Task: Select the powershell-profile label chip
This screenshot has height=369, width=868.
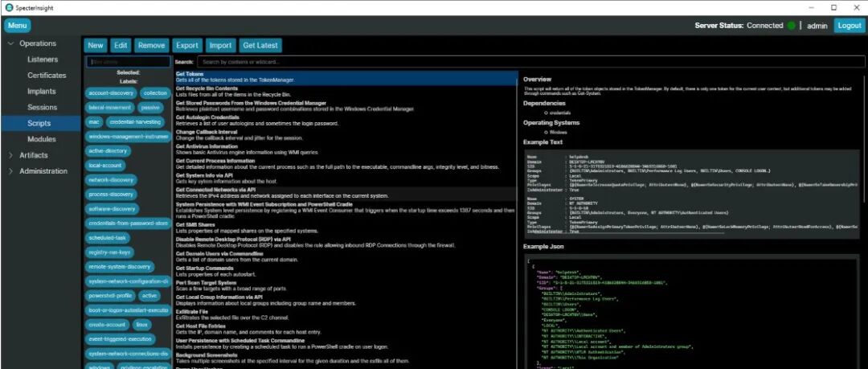Action: click(x=109, y=296)
